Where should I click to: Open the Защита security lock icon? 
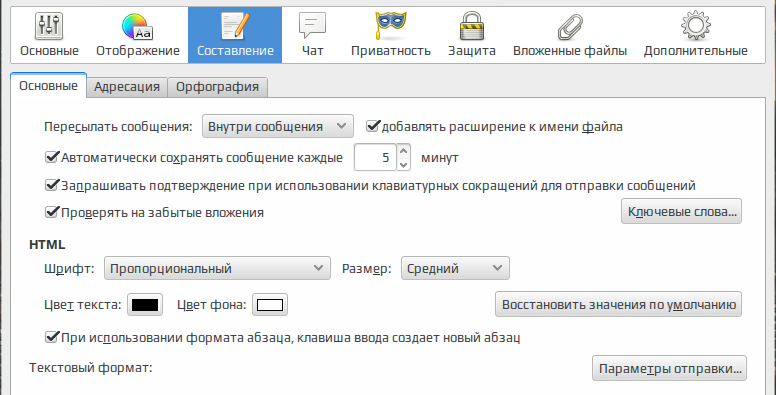(472, 26)
